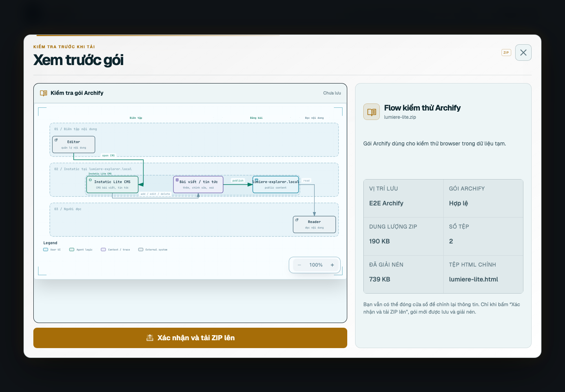Zoom in with the plus button
This screenshot has width=565, height=392.
pyautogui.click(x=332, y=265)
